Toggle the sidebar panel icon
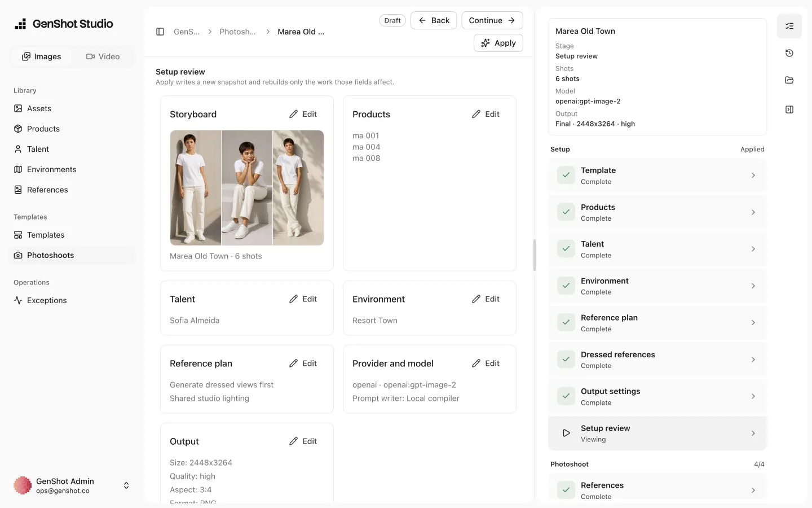This screenshot has width=812, height=508. [160, 32]
